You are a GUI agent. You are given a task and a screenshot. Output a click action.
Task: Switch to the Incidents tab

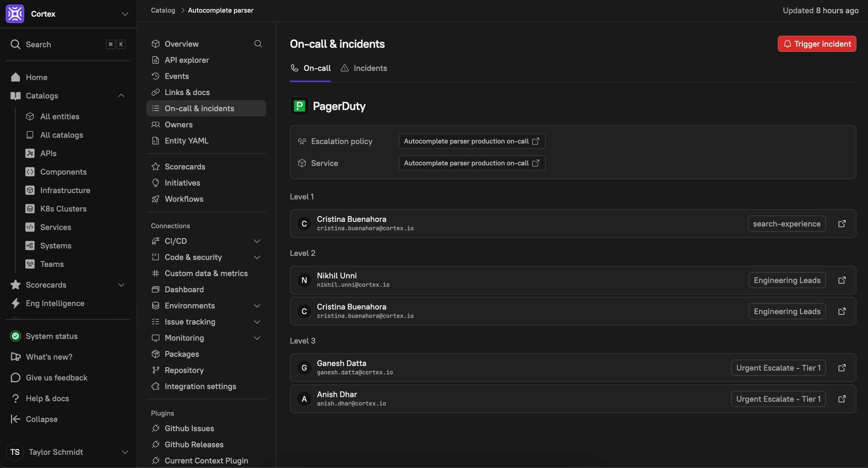pyautogui.click(x=364, y=68)
